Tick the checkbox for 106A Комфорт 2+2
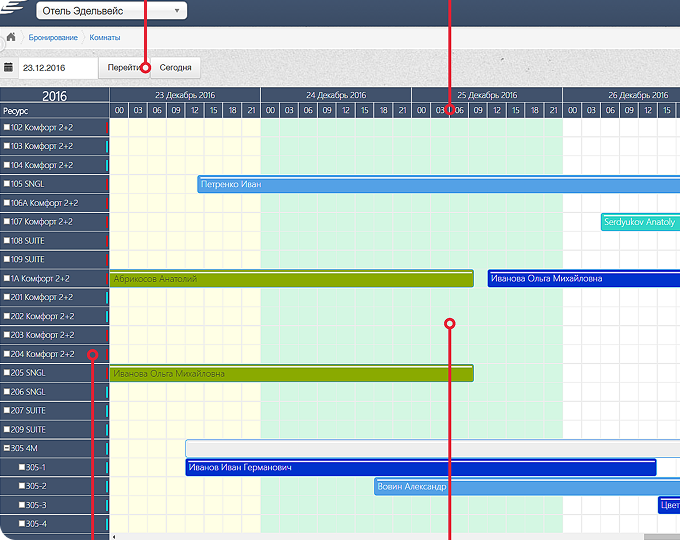 click(x=7, y=203)
